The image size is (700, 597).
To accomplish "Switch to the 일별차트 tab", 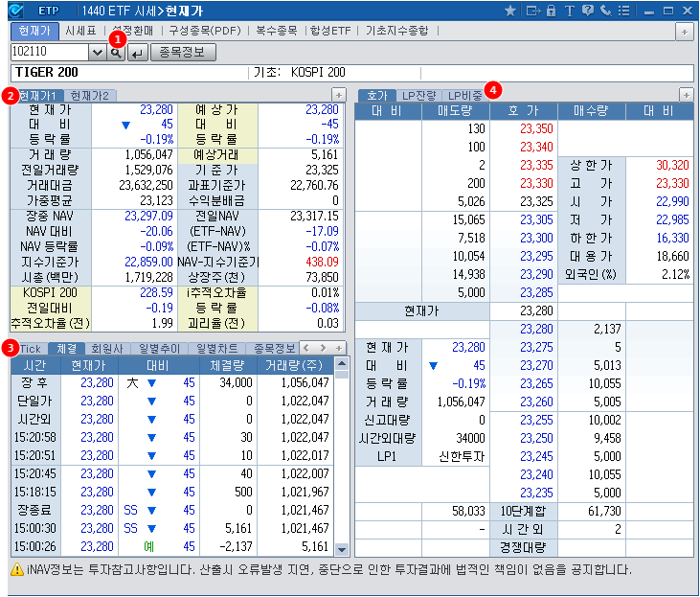I will 215,348.
